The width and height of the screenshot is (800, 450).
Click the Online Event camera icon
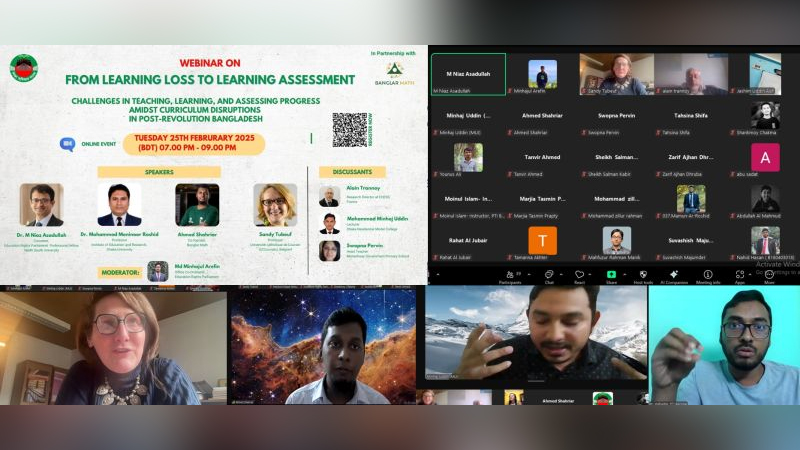[x=67, y=144]
